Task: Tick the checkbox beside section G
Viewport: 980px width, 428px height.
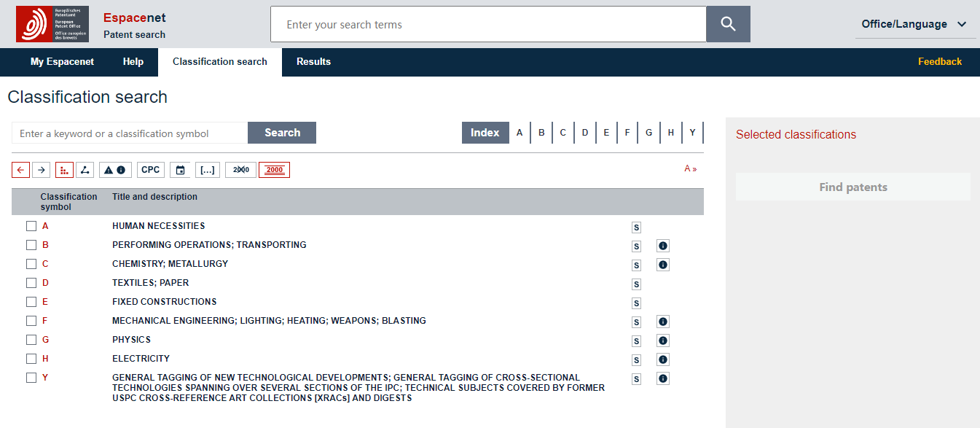Action: click(31, 340)
